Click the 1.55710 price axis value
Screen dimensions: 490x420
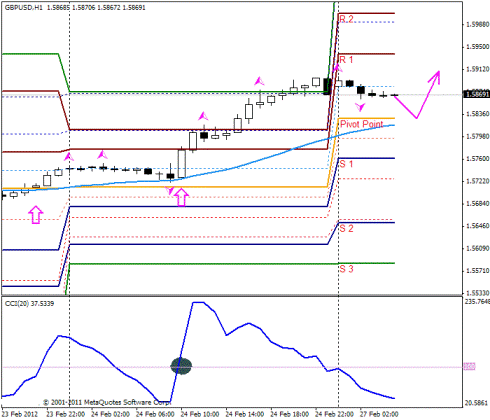(x=478, y=271)
